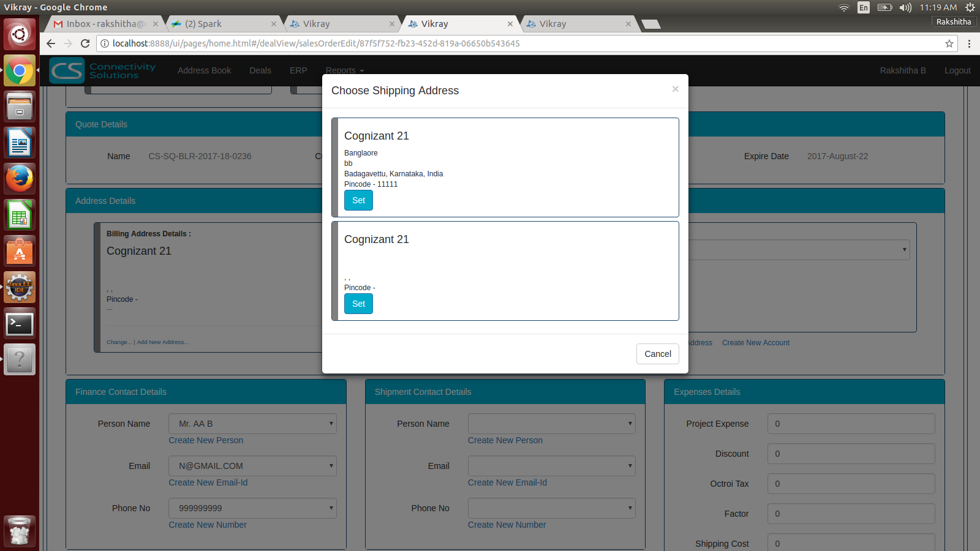Viewport: 980px width, 551px height.
Task: Switch to the Inbox Gmail tab
Action: pyautogui.click(x=101, y=24)
